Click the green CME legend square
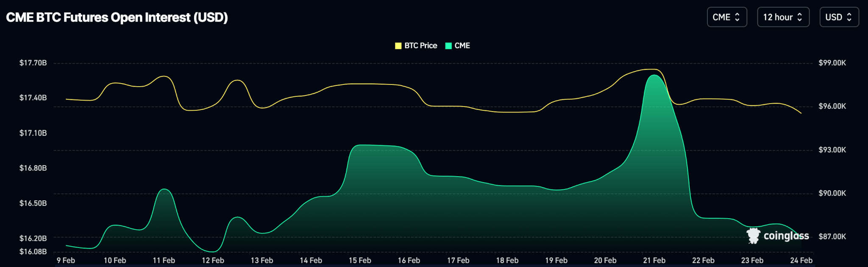868x267 pixels. click(x=448, y=46)
